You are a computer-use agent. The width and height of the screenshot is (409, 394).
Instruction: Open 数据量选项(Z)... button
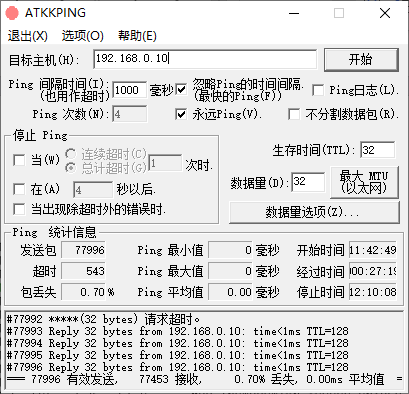pyautogui.click(x=314, y=212)
